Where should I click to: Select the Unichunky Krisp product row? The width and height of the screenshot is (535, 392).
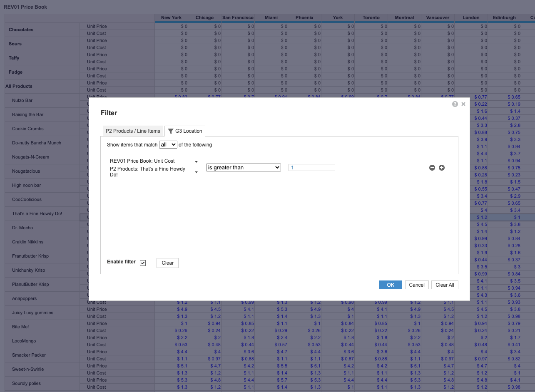(x=28, y=270)
